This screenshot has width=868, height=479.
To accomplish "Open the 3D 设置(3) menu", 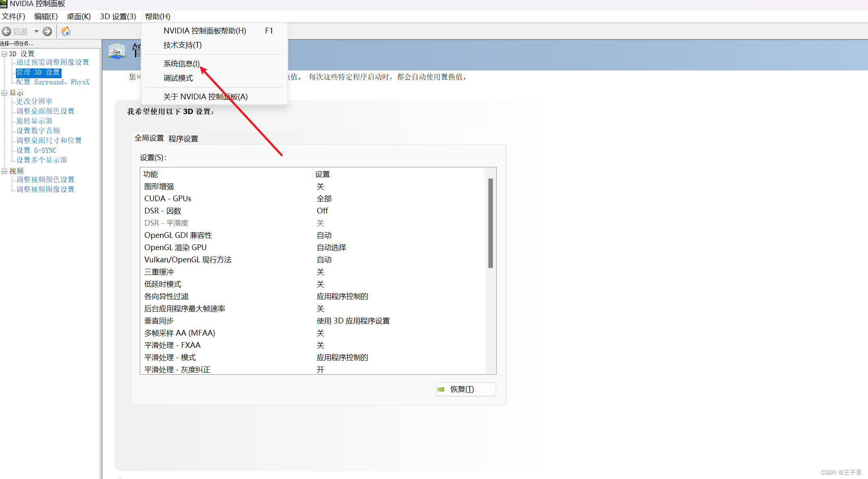I will [118, 16].
